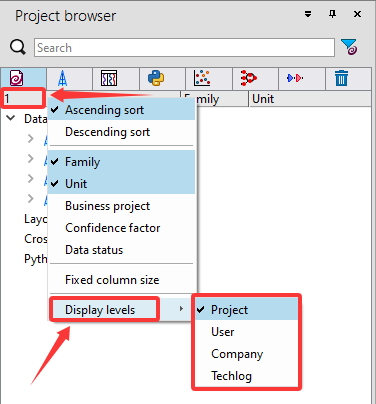
Task: Collapse the Data tree node
Action: tap(11, 118)
